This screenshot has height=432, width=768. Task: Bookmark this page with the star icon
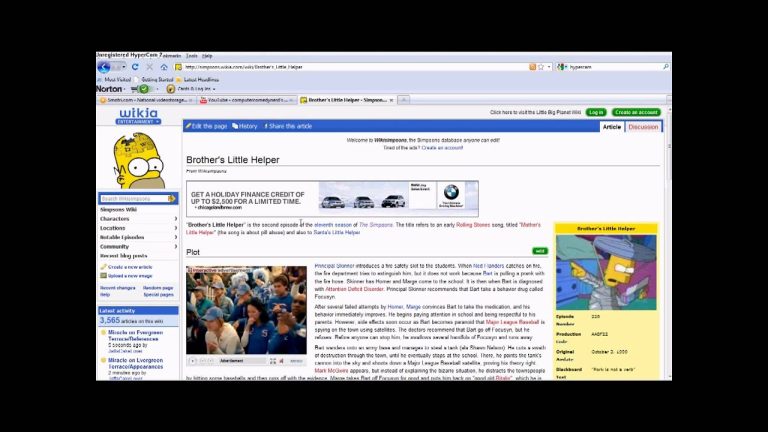(542, 67)
